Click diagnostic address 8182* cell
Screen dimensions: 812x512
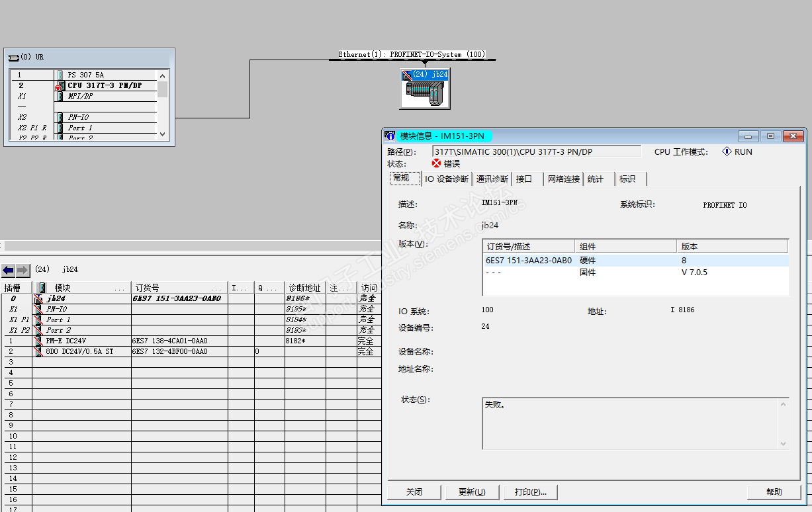point(305,341)
